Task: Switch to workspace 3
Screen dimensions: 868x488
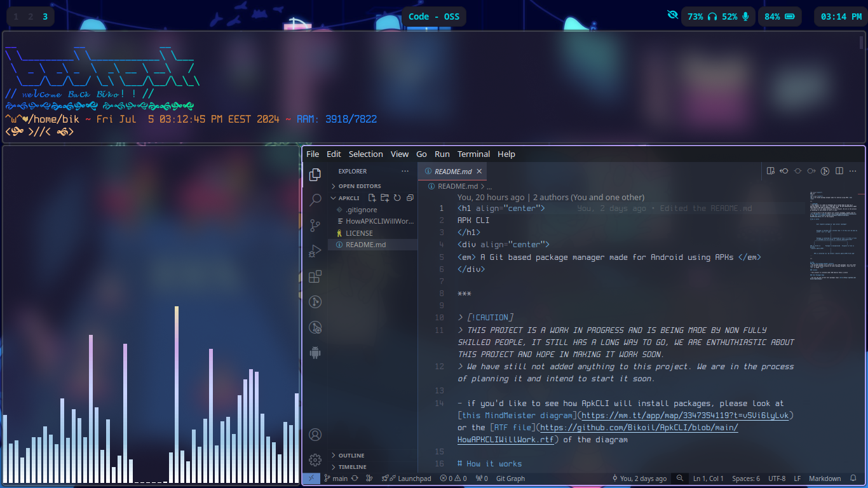Action: click(45, 17)
